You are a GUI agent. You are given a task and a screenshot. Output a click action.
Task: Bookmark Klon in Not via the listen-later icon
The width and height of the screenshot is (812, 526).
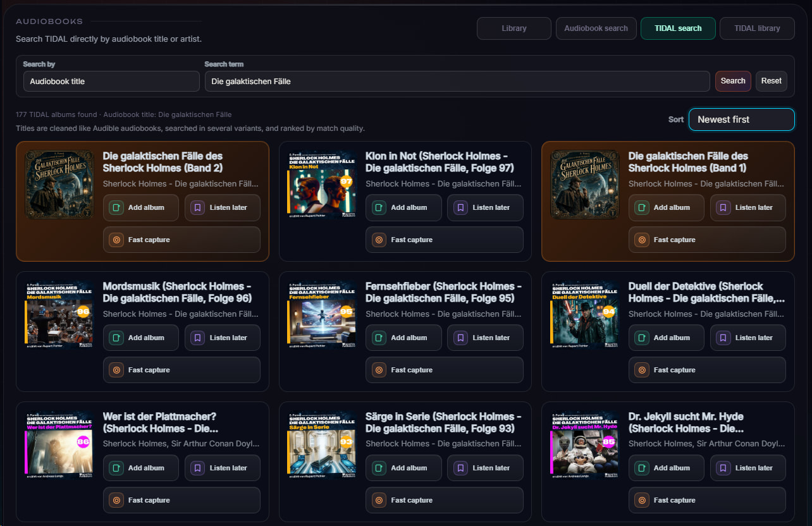coord(460,207)
